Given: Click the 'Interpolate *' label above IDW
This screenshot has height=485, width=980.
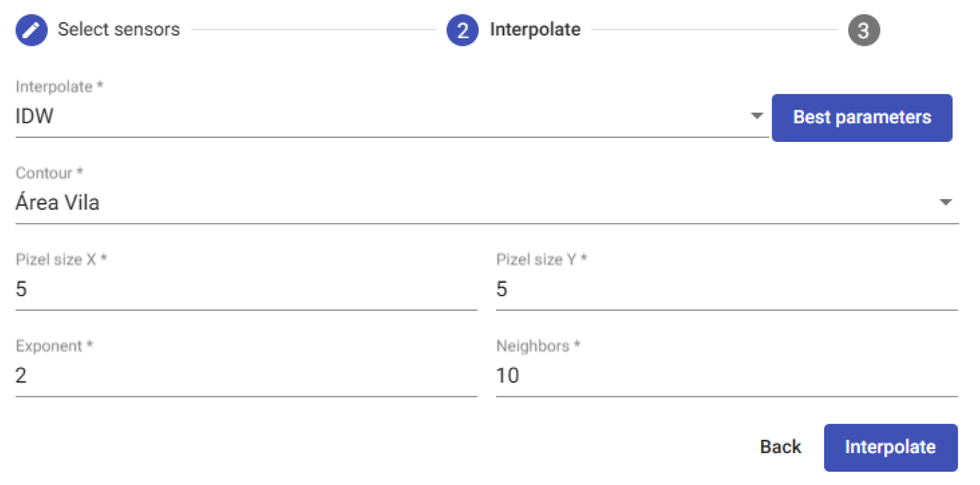Looking at the screenshot, I should coord(59,87).
